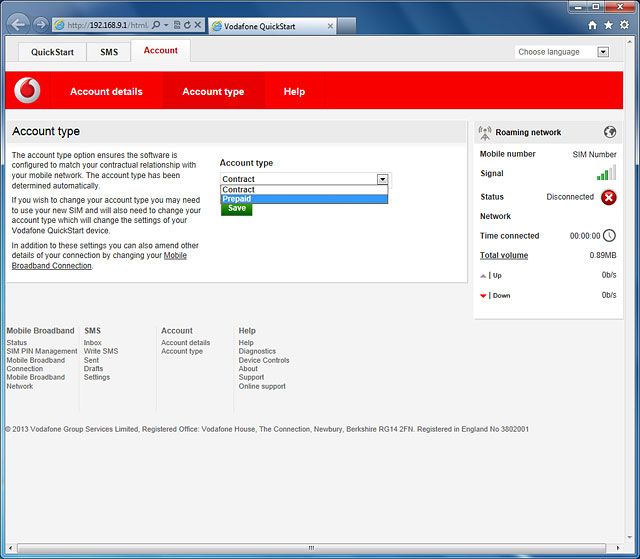Click the address bar search magnifier icon

[x=156, y=25]
